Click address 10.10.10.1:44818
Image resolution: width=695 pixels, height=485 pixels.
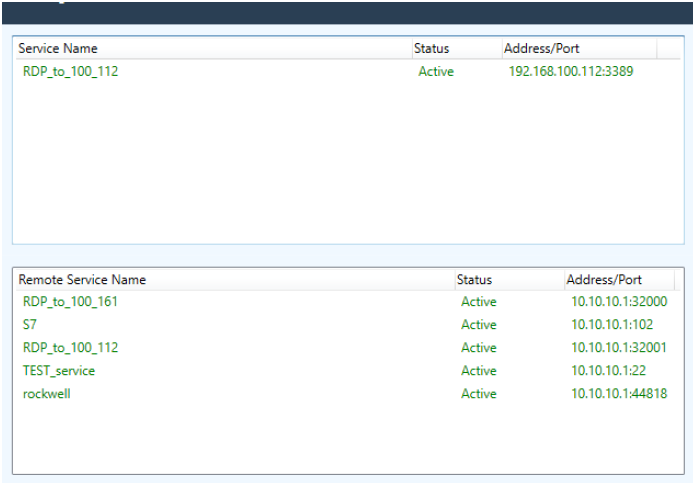(619, 394)
